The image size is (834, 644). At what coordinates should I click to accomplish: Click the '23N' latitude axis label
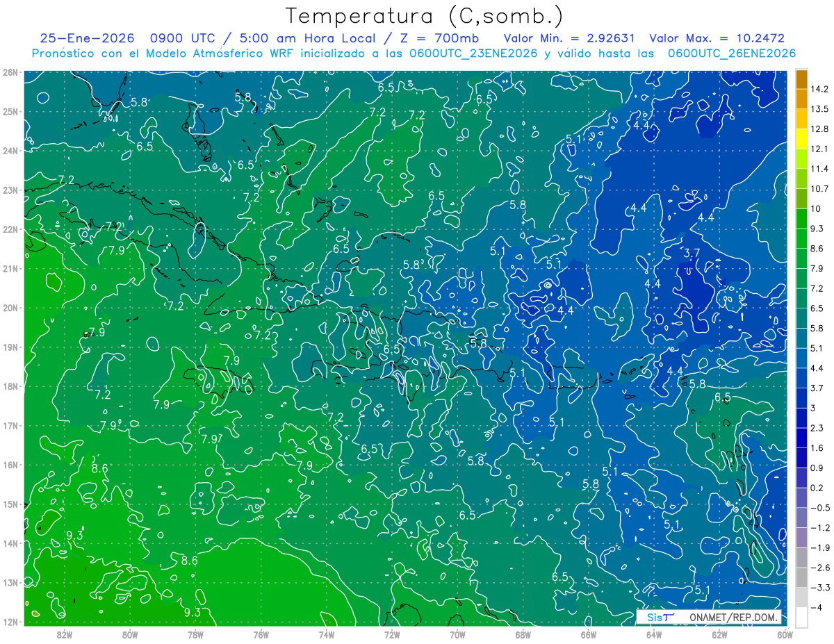[10, 190]
